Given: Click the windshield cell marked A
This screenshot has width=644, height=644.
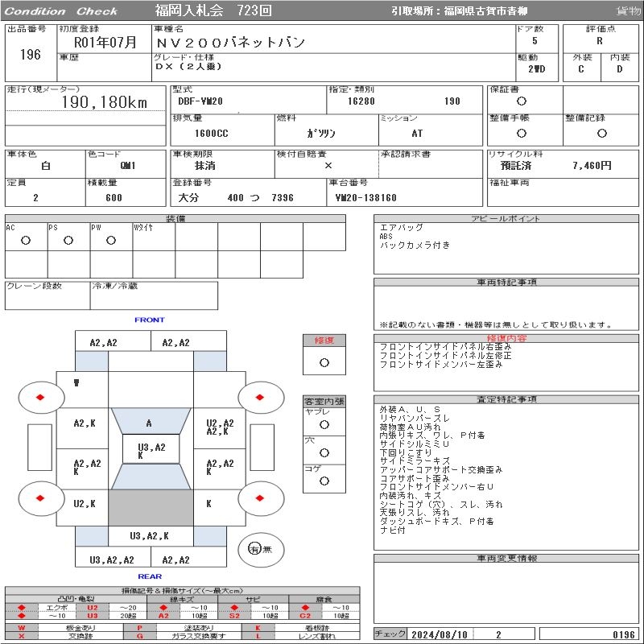Looking at the screenshot, I should (x=151, y=421).
